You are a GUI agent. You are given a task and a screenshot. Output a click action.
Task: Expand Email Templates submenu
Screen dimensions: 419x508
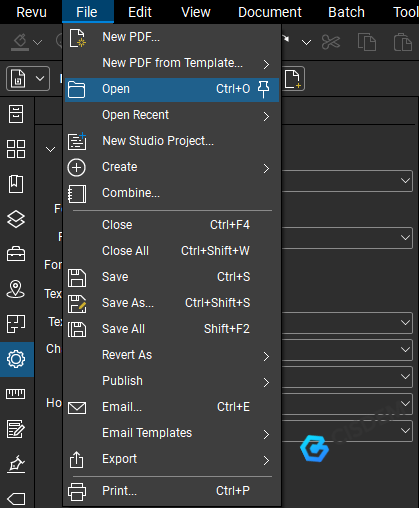(172, 433)
